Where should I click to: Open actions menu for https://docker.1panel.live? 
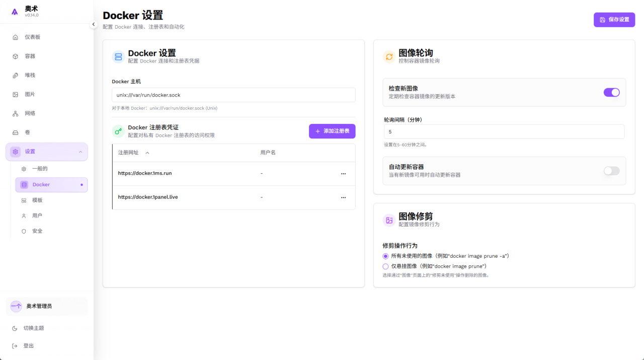pyautogui.click(x=344, y=197)
